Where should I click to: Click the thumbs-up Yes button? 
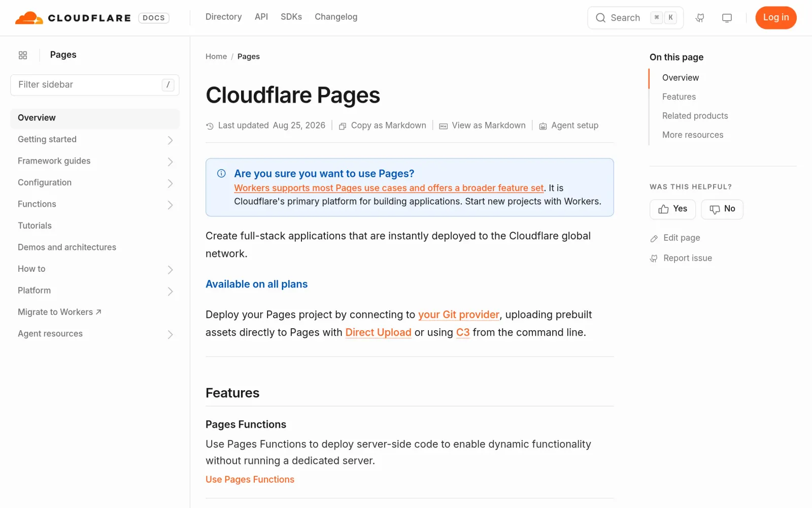tap(672, 209)
